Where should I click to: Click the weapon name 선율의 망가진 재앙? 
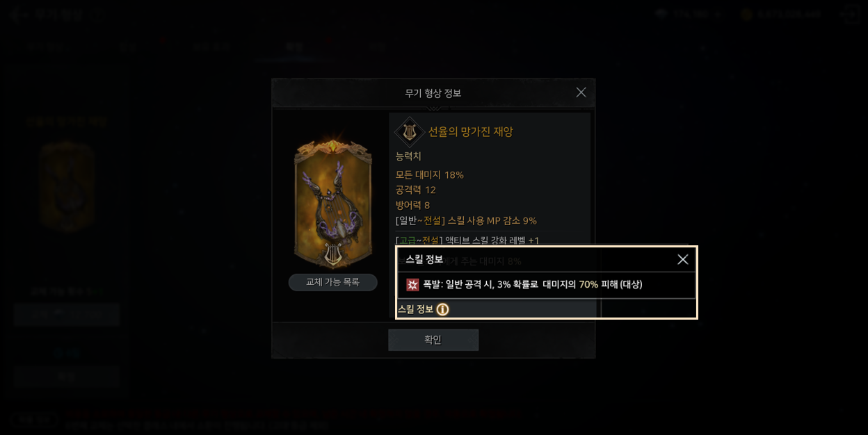pyautogui.click(x=470, y=131)
